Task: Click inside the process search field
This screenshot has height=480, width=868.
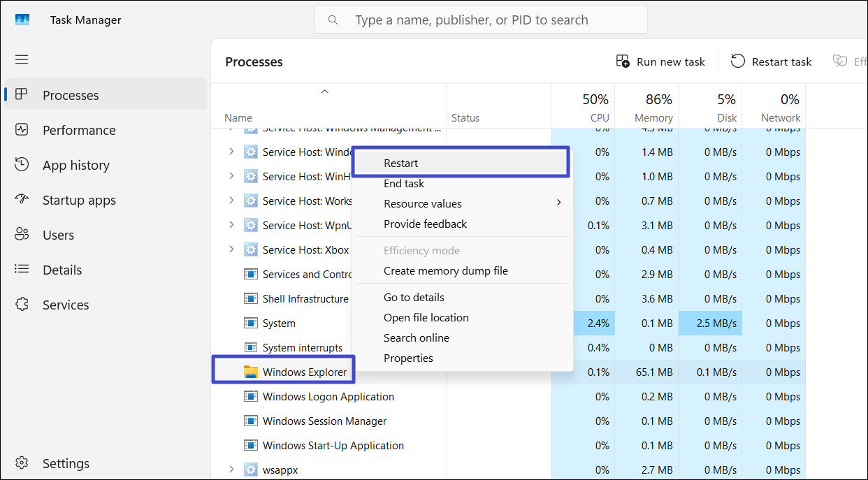Action: click(482, 20)
